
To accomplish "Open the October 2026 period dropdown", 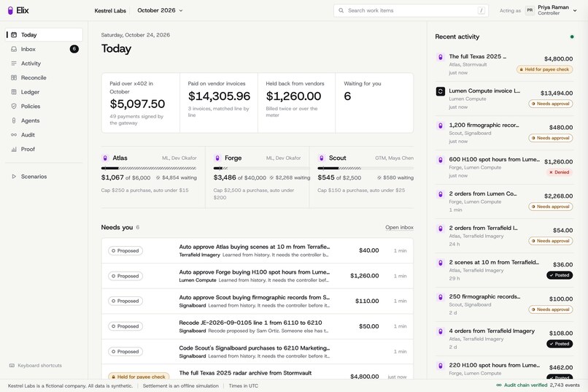I will coord(160,10).
